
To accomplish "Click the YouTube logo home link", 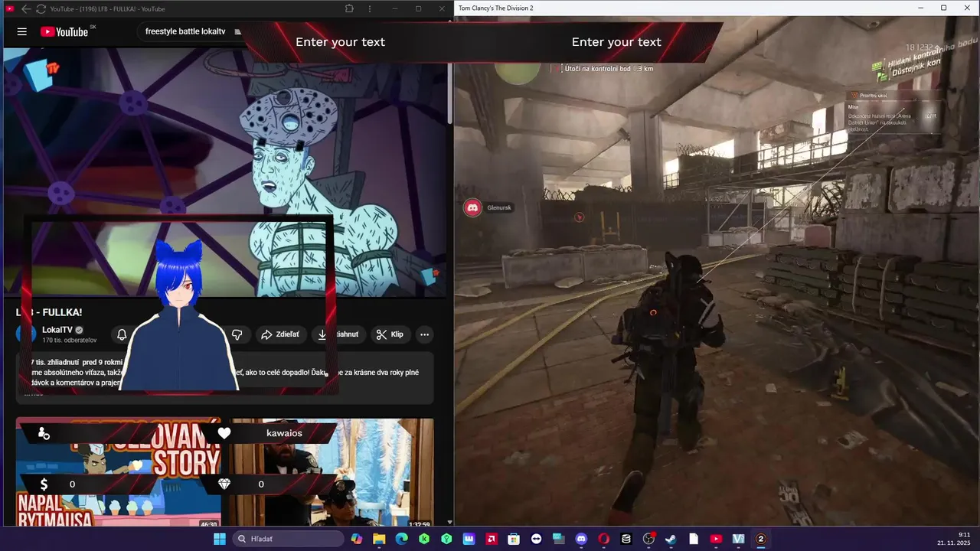I will point(64,31).
